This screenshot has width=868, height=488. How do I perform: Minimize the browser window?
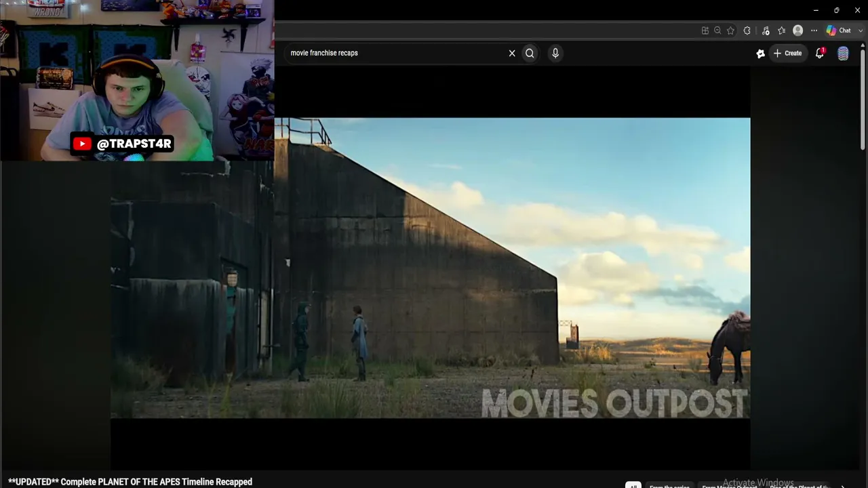tap(816, 10)
